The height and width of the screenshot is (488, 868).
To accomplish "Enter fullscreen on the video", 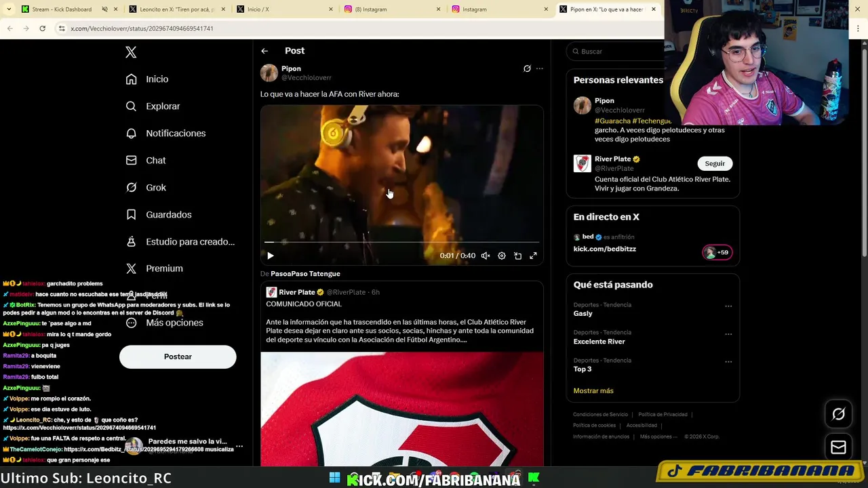I will coord(534,256).
